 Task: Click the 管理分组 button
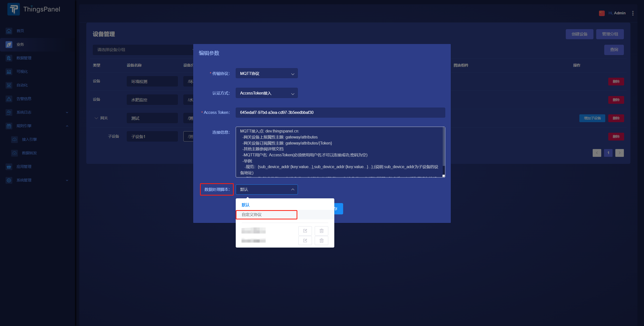(x=610, y=34)
